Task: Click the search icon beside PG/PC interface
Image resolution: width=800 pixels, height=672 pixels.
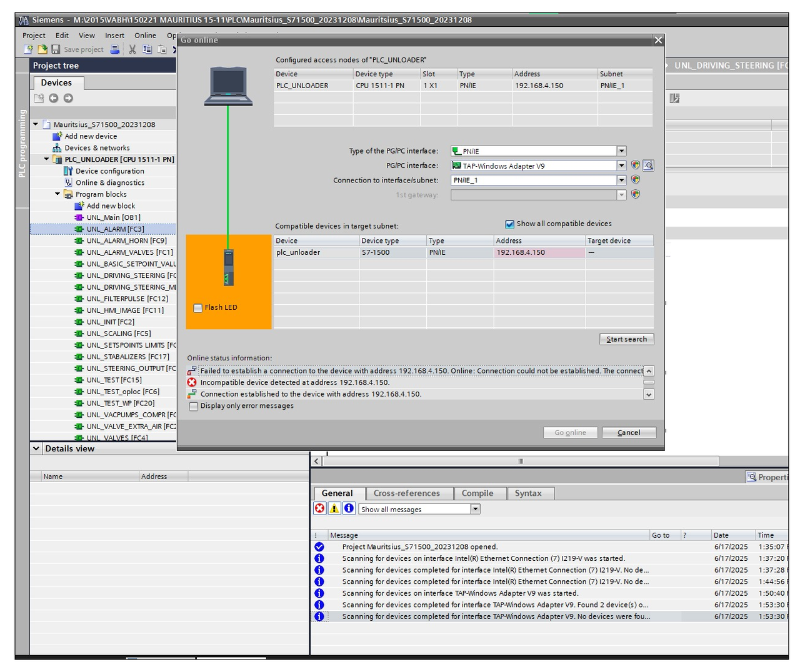Action: tap(649, 166)
